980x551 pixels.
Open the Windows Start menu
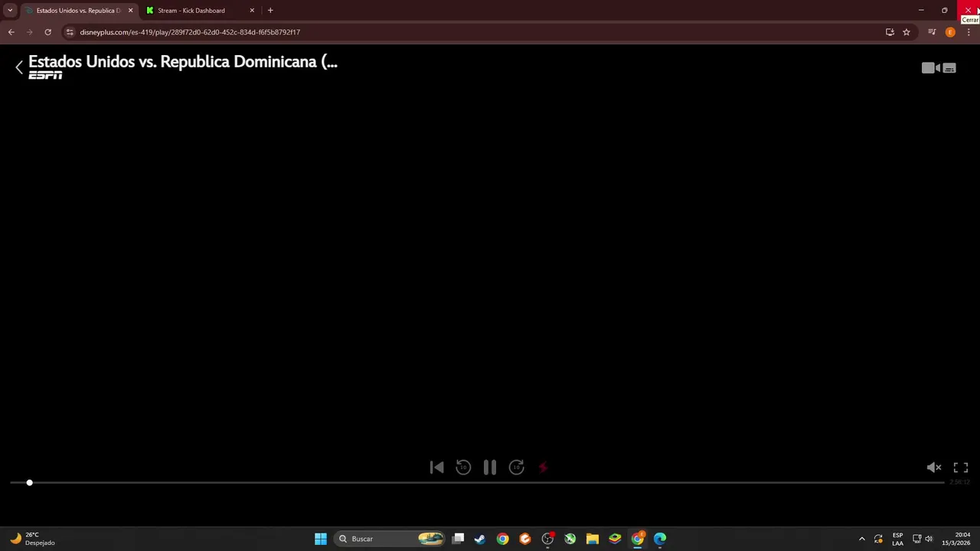(321, 539)
